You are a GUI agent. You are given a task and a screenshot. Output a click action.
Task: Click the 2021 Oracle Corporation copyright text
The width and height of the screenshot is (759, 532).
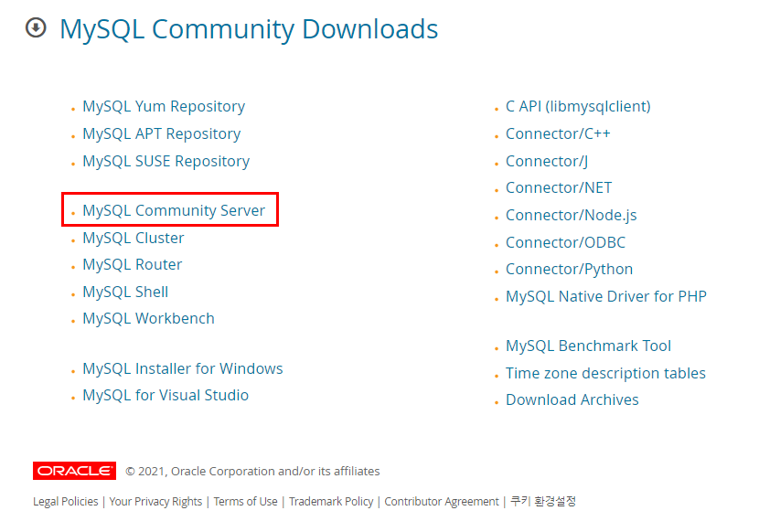click(x=252, y=471)
